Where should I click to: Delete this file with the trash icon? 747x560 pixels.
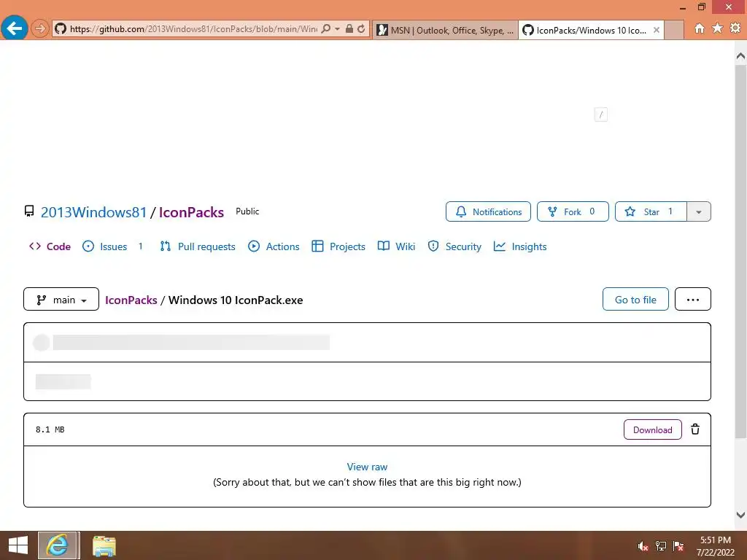[x=695, y=429]
